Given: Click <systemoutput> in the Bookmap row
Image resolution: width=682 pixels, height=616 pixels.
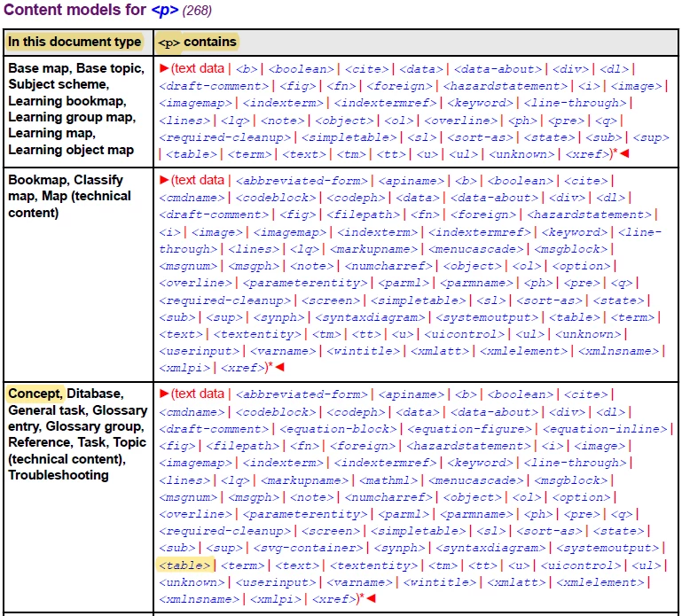Looking at the screenshot, I should point(487,318).
